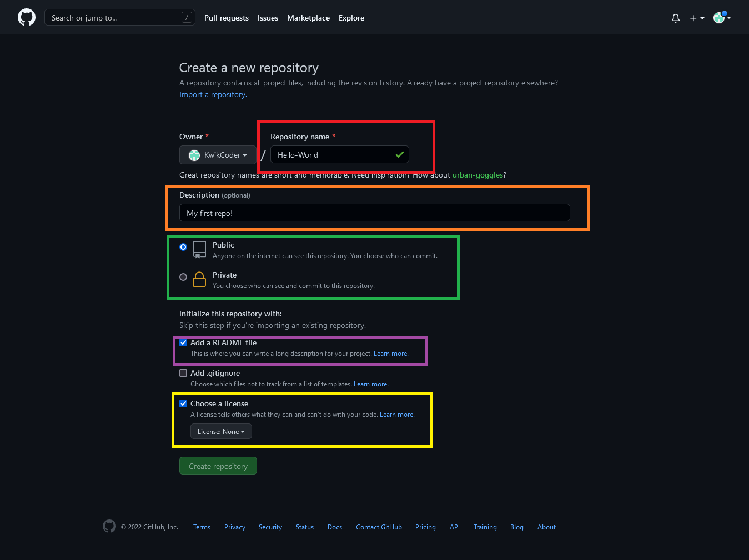The height and width of the screenshot is (560, 749).
Task: Click the slash shortcut icon in search
Action: (x=187, y=18)
